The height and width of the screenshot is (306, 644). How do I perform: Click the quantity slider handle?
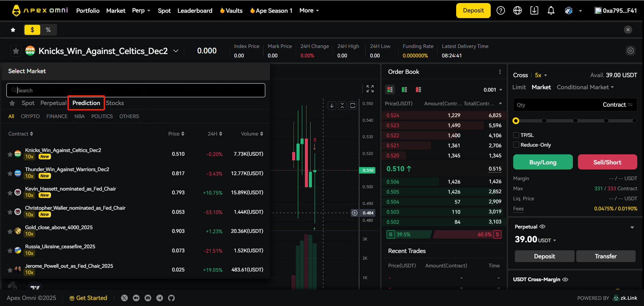[516, 121]
